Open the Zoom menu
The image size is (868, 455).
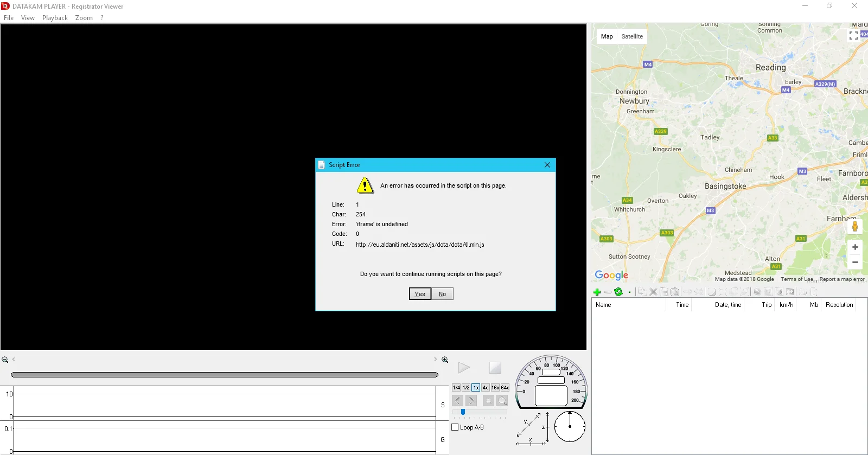click(x=84, y=18)
